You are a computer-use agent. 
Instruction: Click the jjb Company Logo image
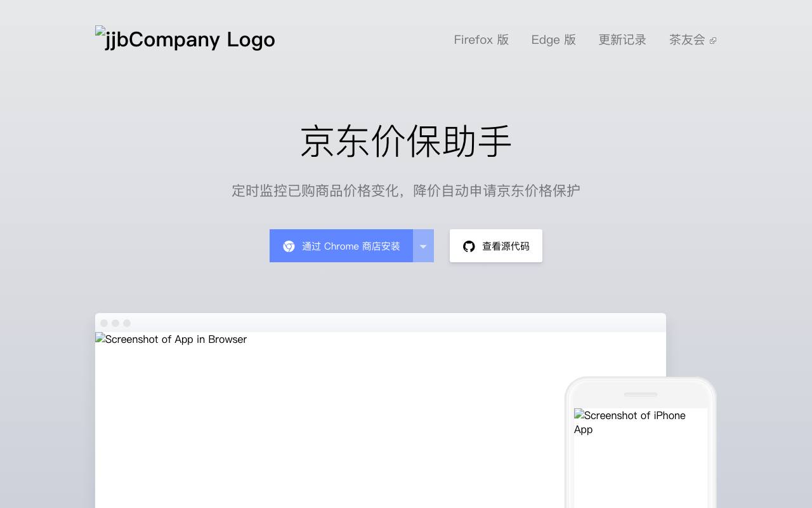point(185,39)
